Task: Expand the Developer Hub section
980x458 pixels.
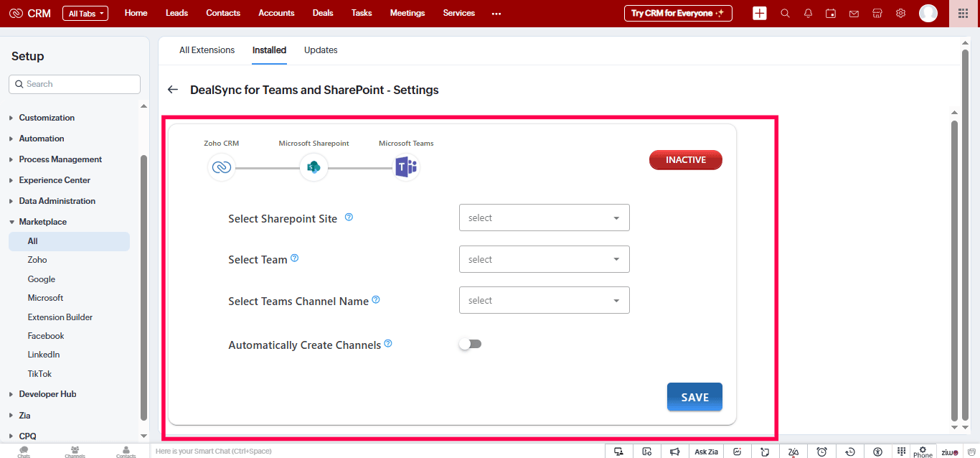Action: pos(47,394)
